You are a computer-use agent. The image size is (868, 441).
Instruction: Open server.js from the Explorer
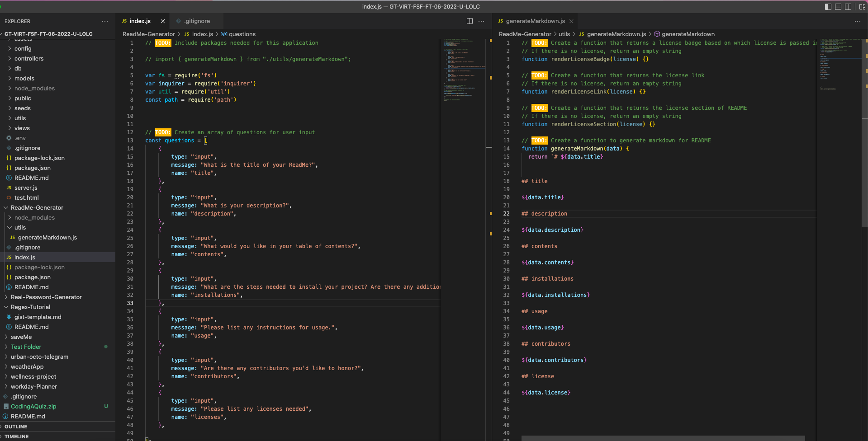point(25,188)
